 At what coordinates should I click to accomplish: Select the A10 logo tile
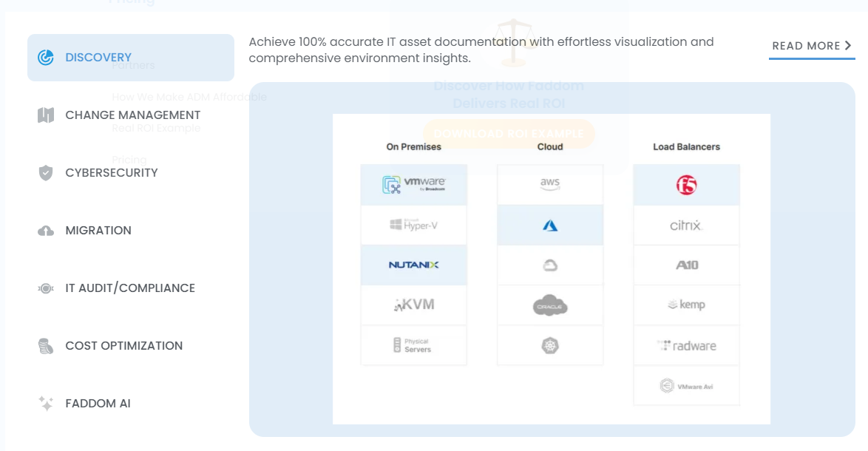tap(686, 265)
